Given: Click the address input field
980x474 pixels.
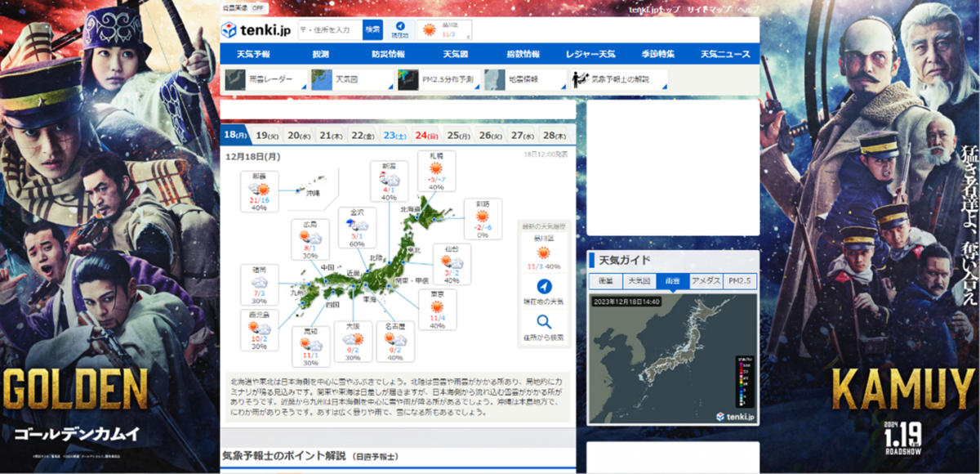Looking at the screenshot, I should (330, 30).
